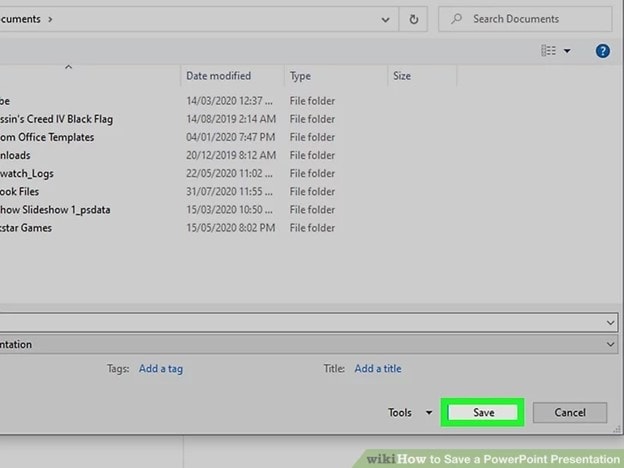624x468 pixels.
Task: Select the folder dated 14/03/2020 12:37
Action: 5,101
